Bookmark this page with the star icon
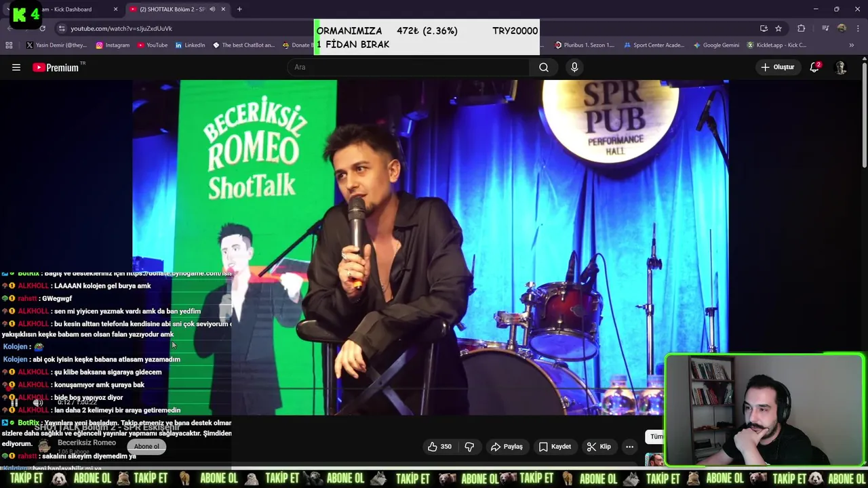Viewport: 868px width, 488px height. 778,28
